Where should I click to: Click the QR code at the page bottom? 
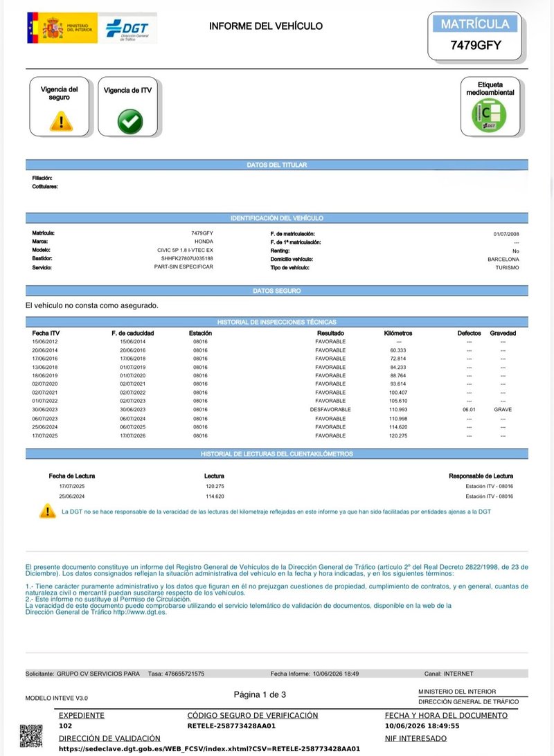31,736
